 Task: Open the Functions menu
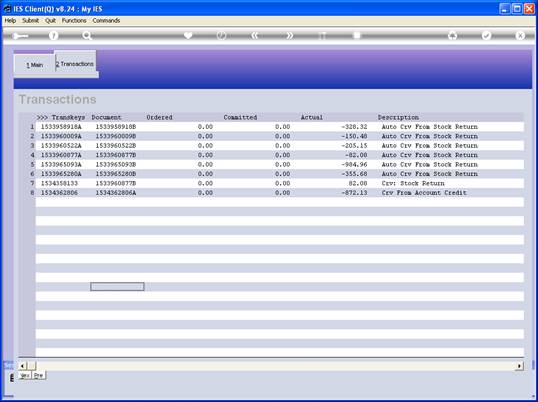click(74, 21)
